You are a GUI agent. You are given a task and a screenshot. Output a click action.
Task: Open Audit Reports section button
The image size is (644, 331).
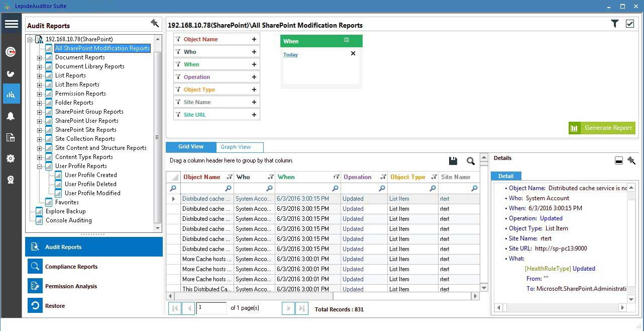click(94, 247)
